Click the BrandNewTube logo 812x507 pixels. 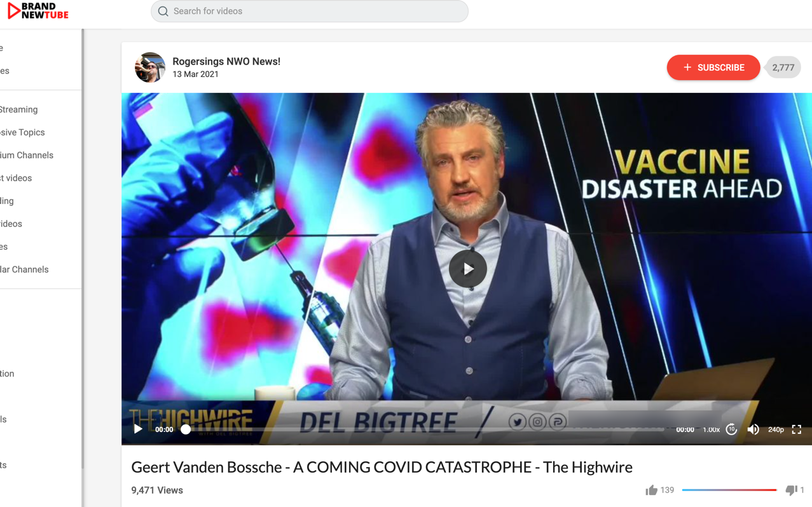38,11
